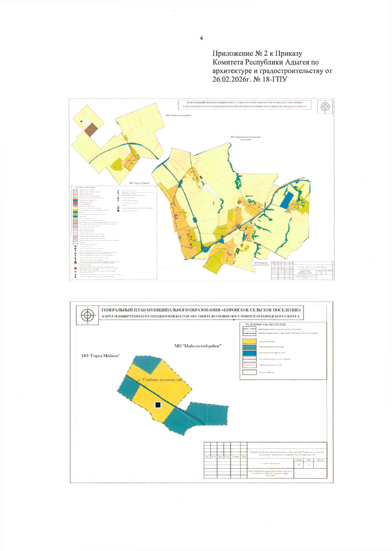This screenshot has height=551, width=392.
Task: Click the dashed boundary line legend symbol
Action: [x=249, y=333]
